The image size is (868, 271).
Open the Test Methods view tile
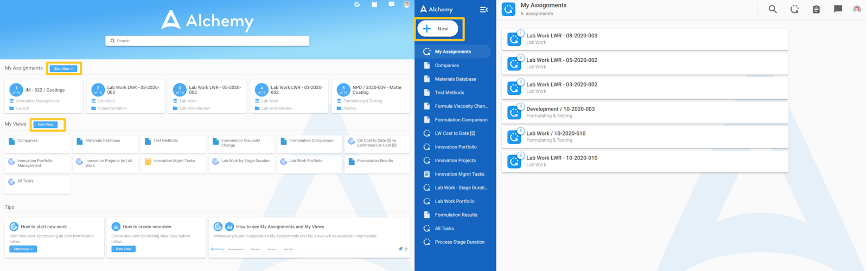tap(173, 144)
